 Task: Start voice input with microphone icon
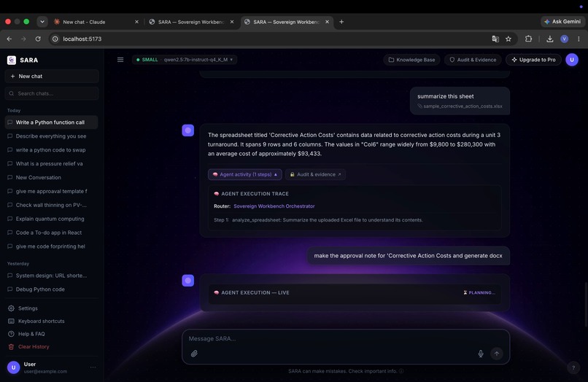point(481,354)
